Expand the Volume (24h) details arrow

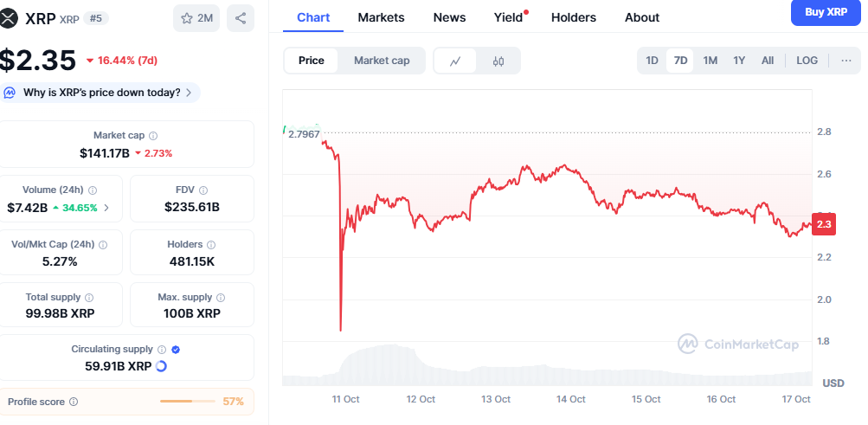point(106,208)
